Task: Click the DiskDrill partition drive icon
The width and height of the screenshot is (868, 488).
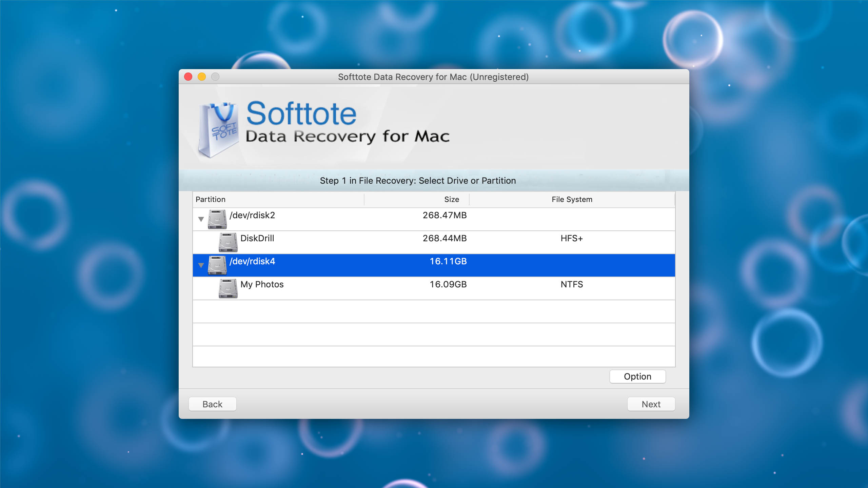Action: [228, 242]
